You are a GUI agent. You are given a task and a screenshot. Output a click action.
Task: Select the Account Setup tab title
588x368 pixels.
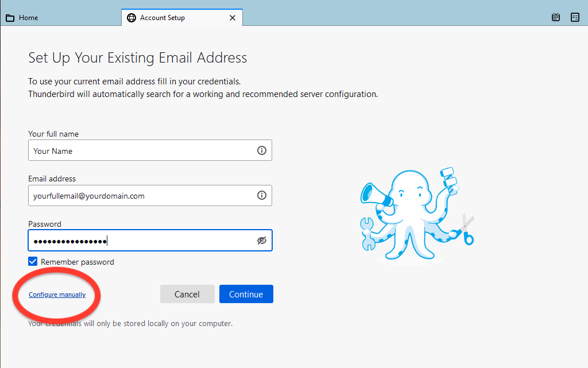click(x=163, y=18)
